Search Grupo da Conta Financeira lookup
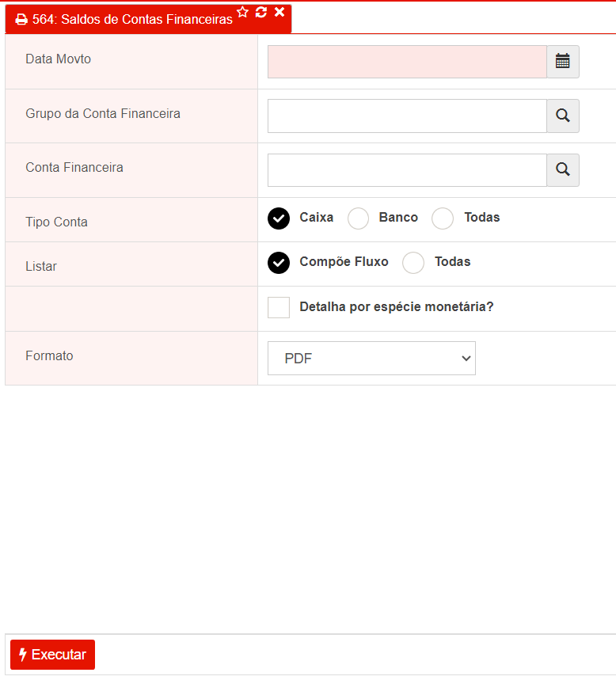This screenshot has height=680, width=616. click(563, 116)
